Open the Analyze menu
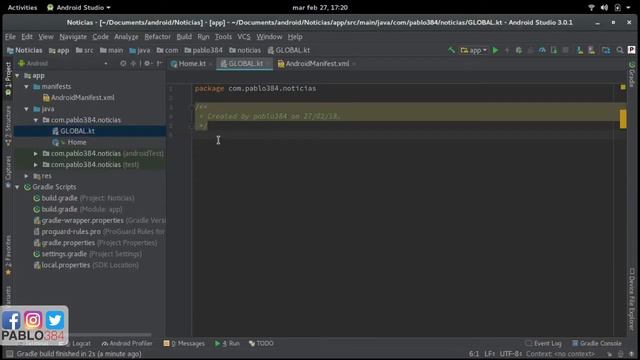Viewport: 640px width, 360px height. 126,37
